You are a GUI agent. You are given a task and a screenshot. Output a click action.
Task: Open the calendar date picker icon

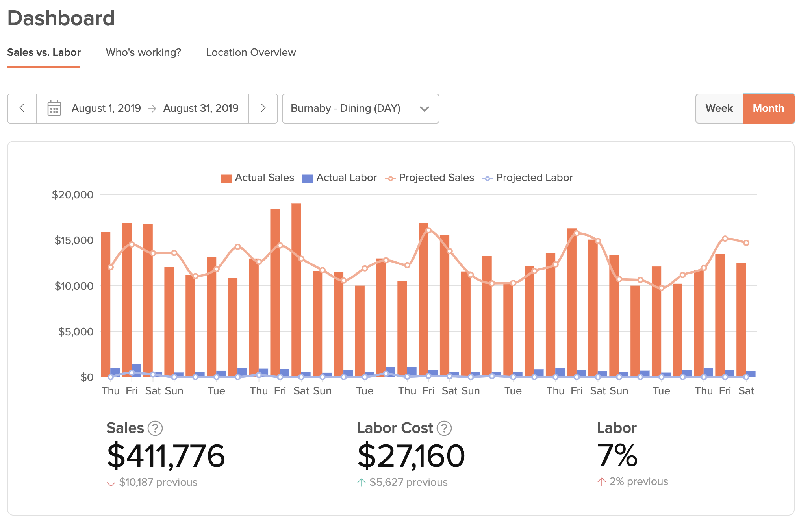click(x=54, y=108)
